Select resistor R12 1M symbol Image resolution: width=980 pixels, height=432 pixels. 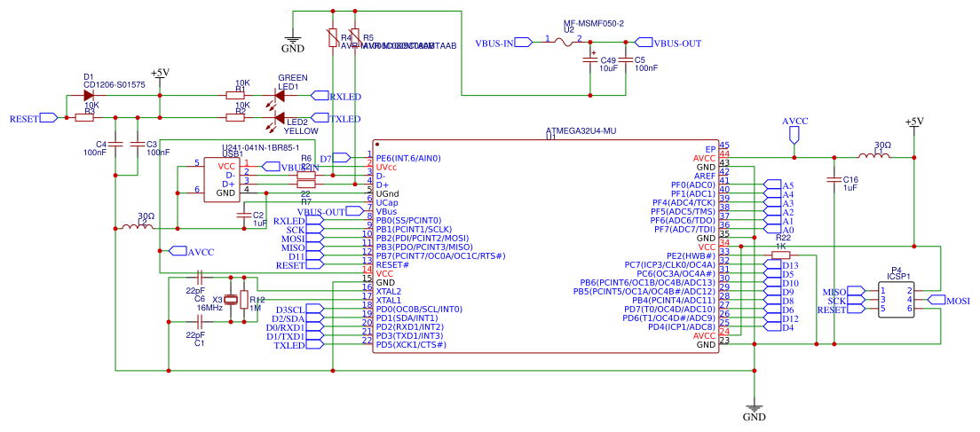(244, 299)
